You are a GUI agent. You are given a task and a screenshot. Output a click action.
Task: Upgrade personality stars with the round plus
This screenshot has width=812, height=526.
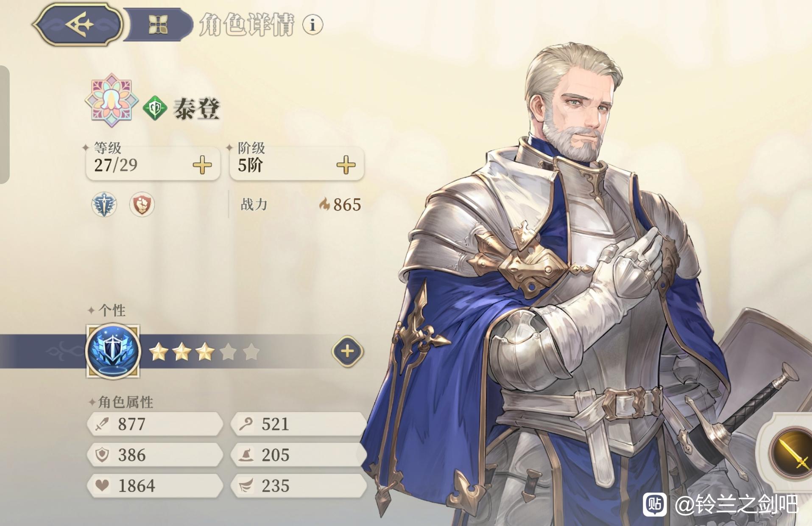click(x=347, y=351)
